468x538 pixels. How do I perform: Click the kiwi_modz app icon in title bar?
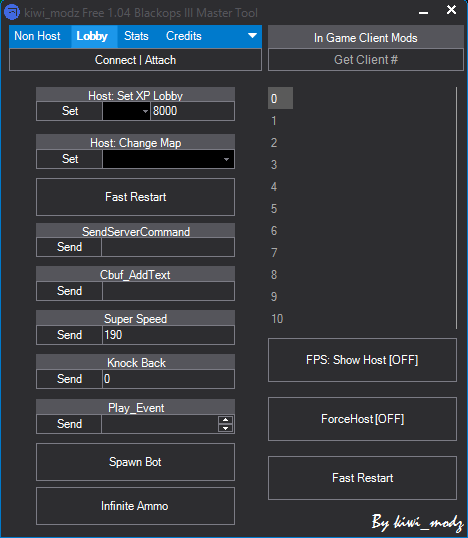[12, 12]
